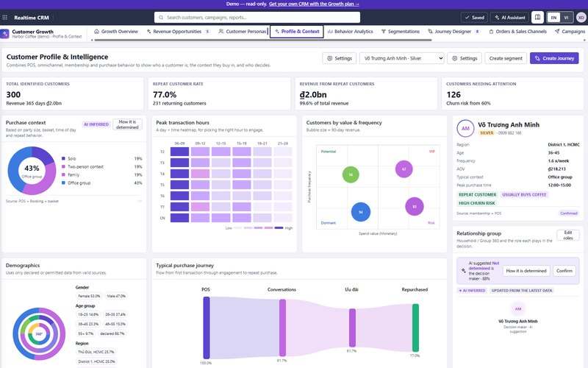Screen dimensions: 588x368
Task: Click the sparkle icon beside AI suggestion
Action: pyautogui.click(x=464, y=270)
